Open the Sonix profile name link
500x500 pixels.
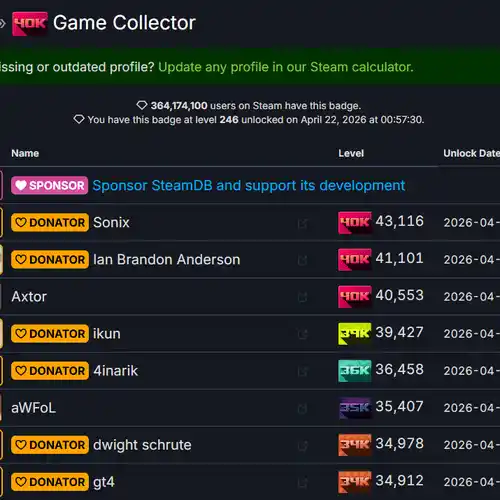pyautogui.click(x=111, y=222)
